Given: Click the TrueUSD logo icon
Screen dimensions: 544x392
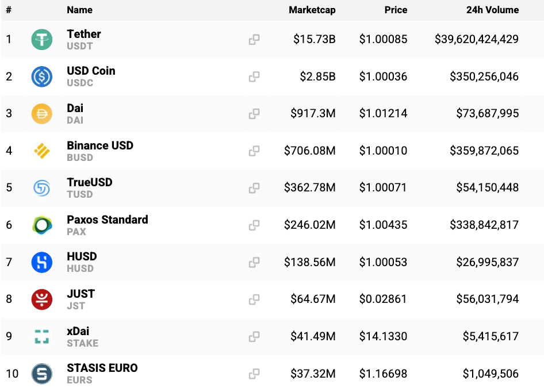Looking at the screenshot, I should click(41, 188).
